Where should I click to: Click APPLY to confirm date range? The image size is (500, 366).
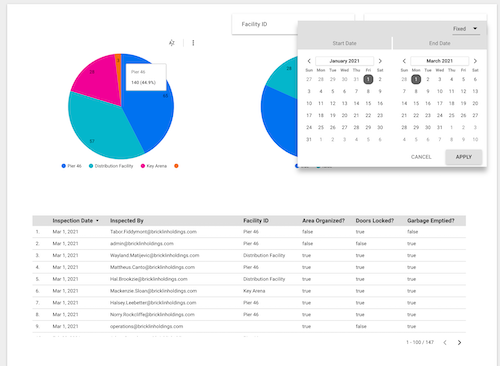click(464, 157)
